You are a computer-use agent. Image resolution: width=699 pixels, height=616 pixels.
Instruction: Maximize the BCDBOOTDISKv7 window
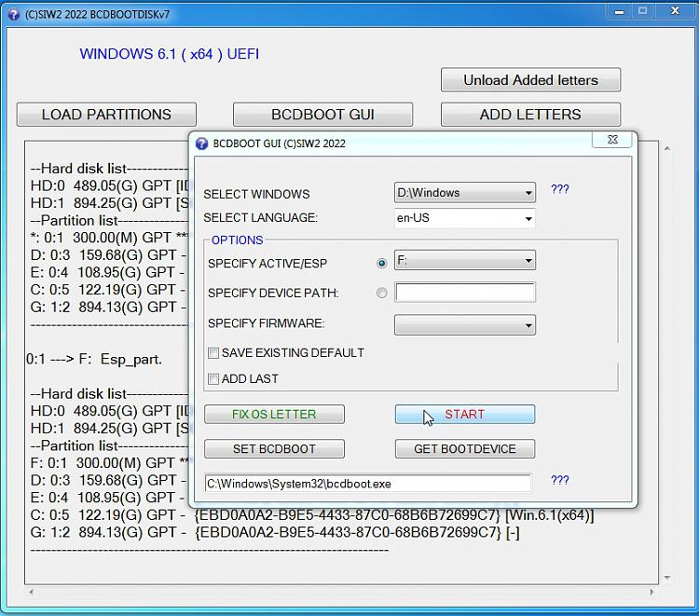click(x=642, y=11)
